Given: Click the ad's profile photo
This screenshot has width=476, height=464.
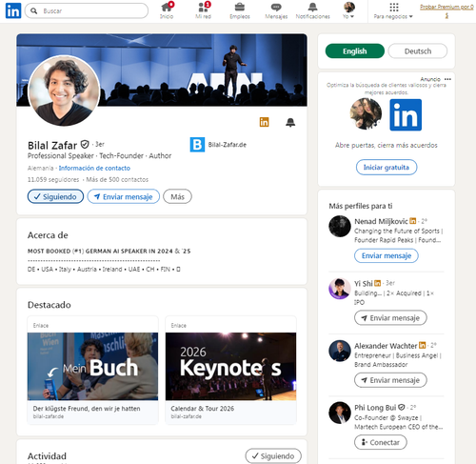Looking at the screenshot, I should click(366, 113).
